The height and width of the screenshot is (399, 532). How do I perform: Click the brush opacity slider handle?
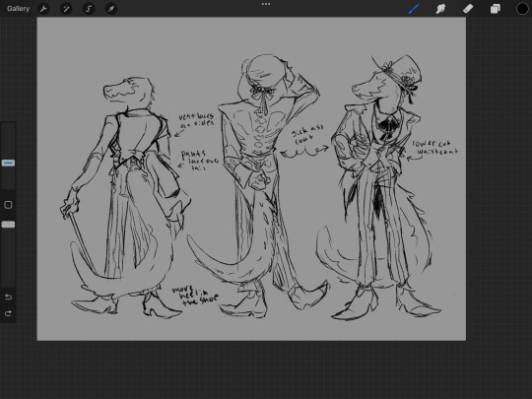pyautogui.click(x=8, y=225)
